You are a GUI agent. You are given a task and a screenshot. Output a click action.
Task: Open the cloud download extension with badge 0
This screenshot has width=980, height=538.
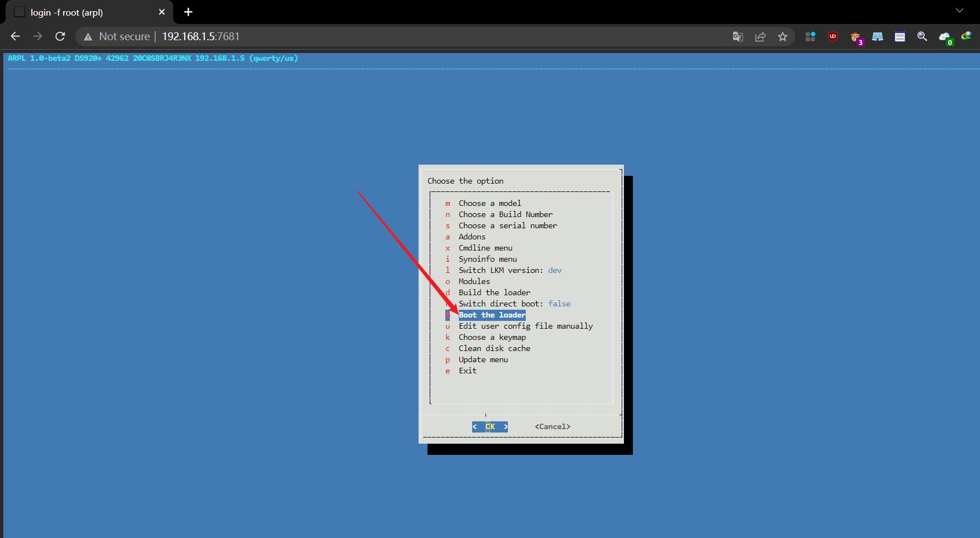[945, 37]
